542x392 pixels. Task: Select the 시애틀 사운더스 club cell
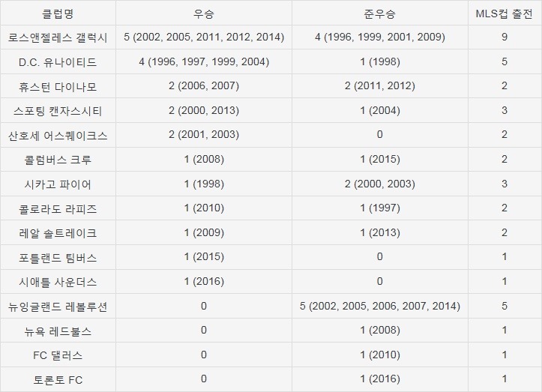58,282
